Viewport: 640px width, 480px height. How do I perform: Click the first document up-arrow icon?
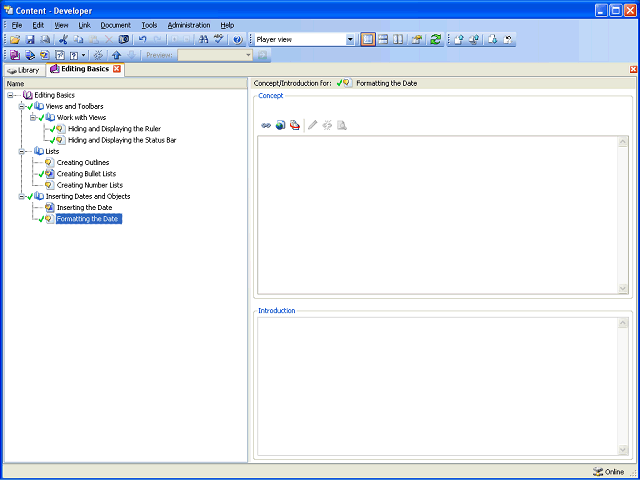[x=459, y=40]
